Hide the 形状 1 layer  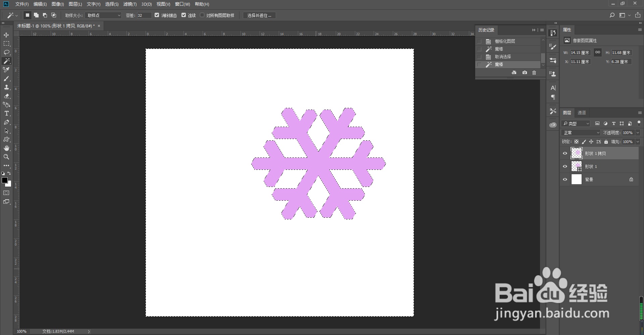[565, 166]
